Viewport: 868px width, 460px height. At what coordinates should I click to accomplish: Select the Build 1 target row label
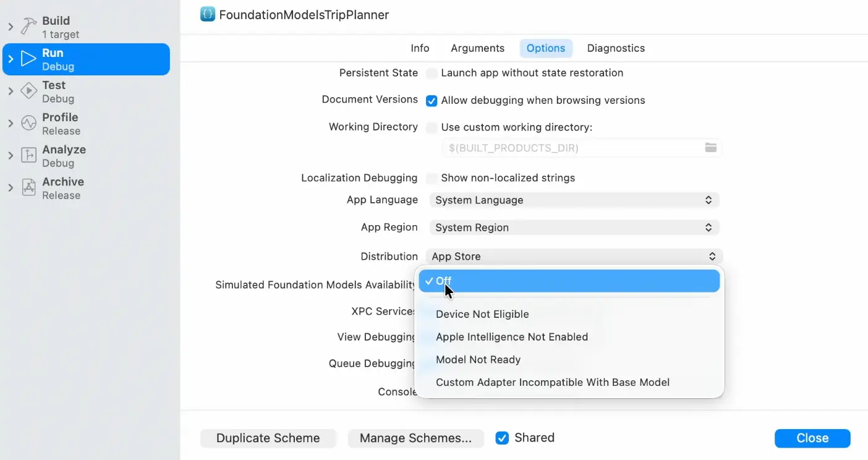[61, 27]
